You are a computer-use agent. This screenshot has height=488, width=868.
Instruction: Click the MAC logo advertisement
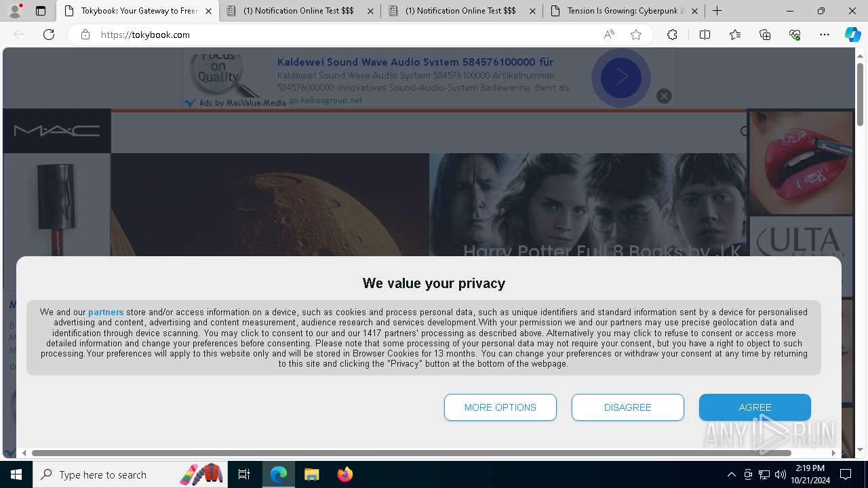[x=57, y=131]
